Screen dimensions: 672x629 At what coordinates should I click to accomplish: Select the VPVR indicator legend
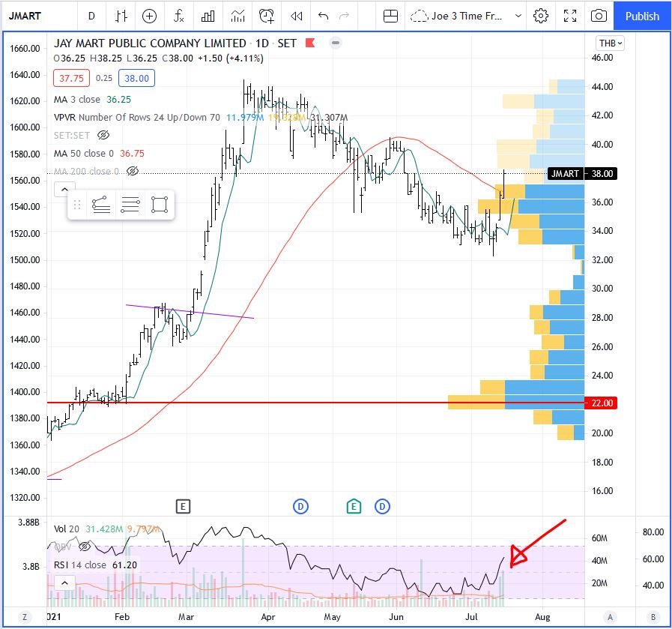pyautogui.click(x=201, y=117)
